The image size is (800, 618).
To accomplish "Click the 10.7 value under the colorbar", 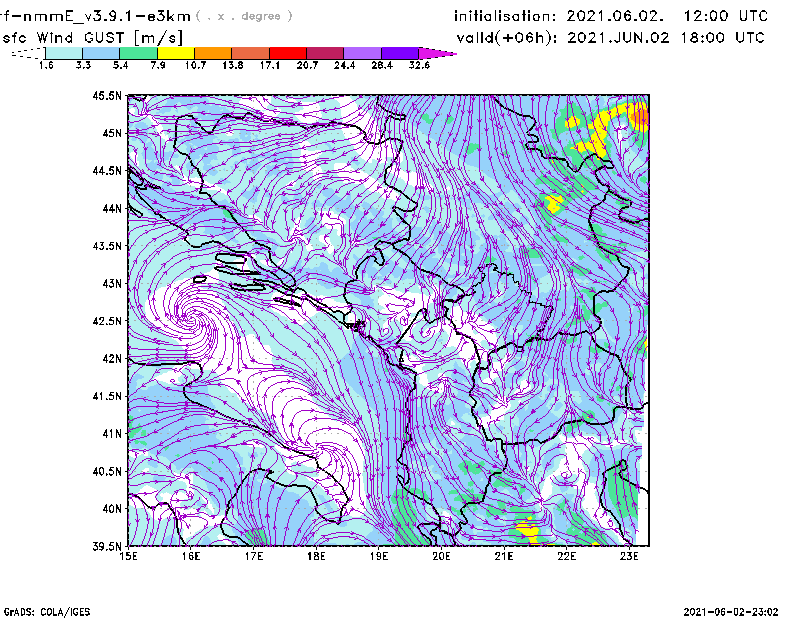I will (195, 65).
